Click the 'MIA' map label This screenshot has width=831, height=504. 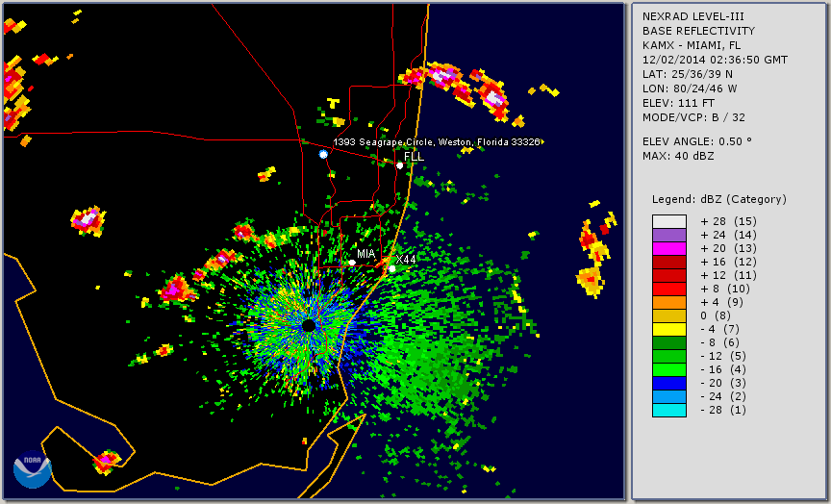(x=366, y=254)
